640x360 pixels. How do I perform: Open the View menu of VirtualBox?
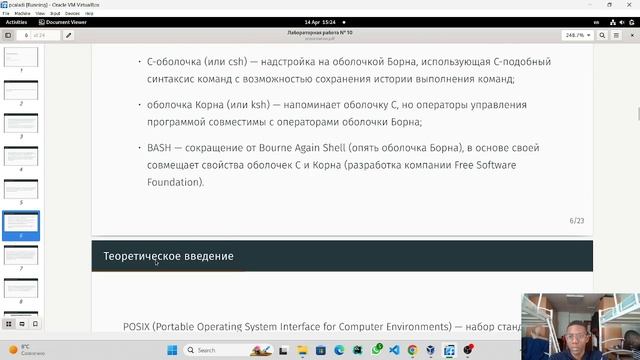point(40,13)
